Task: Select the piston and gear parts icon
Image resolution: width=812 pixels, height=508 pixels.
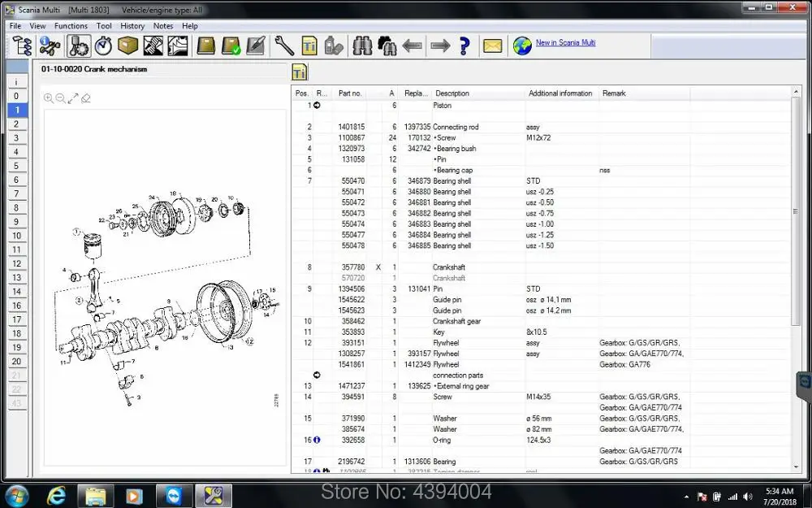Action: click(x=78, y=46)
